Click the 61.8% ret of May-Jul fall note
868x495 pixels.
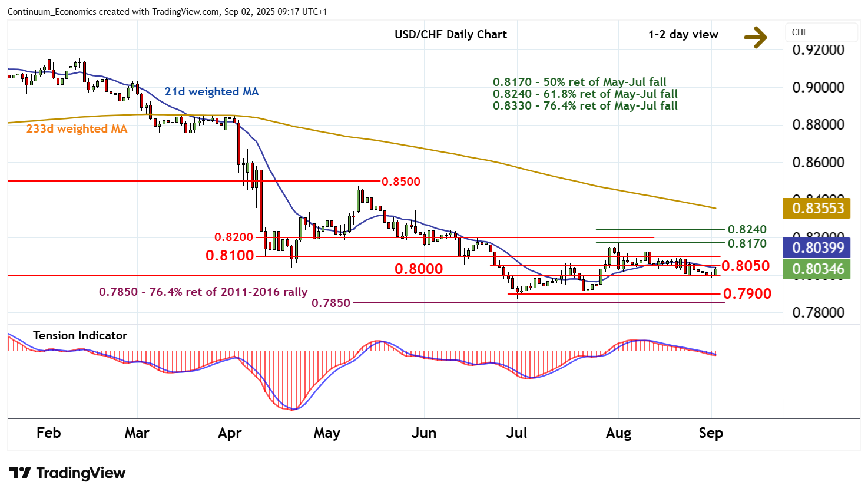(x=585, y=94)
